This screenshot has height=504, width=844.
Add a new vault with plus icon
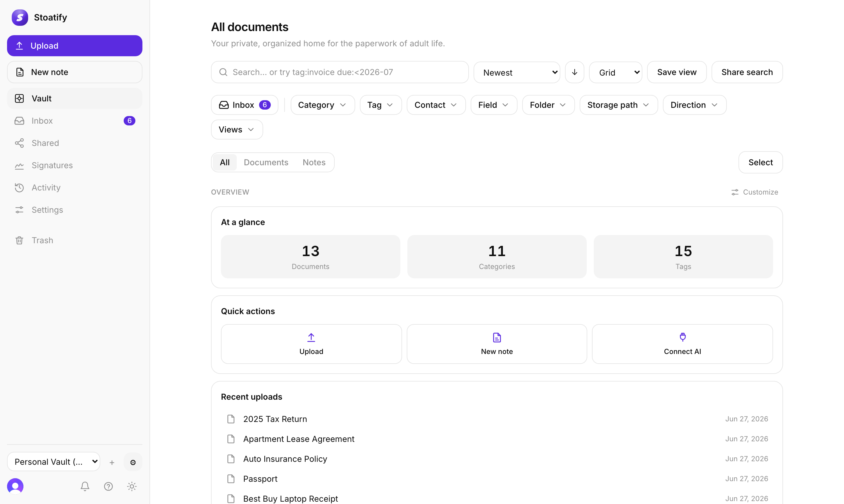[x=112, y=462]
